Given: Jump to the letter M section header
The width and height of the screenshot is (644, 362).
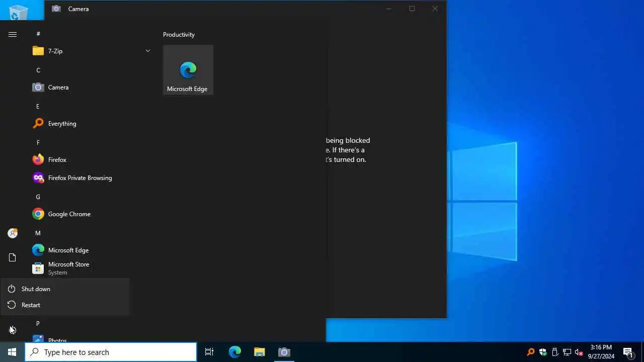Looking at the screenshot, I should [x=38, y=233].
